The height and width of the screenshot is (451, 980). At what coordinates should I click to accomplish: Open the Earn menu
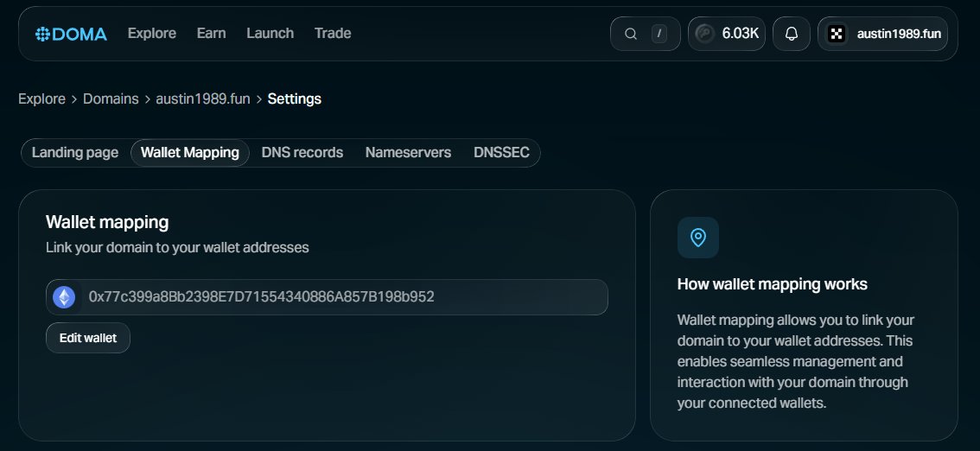[x=211, y=34]
